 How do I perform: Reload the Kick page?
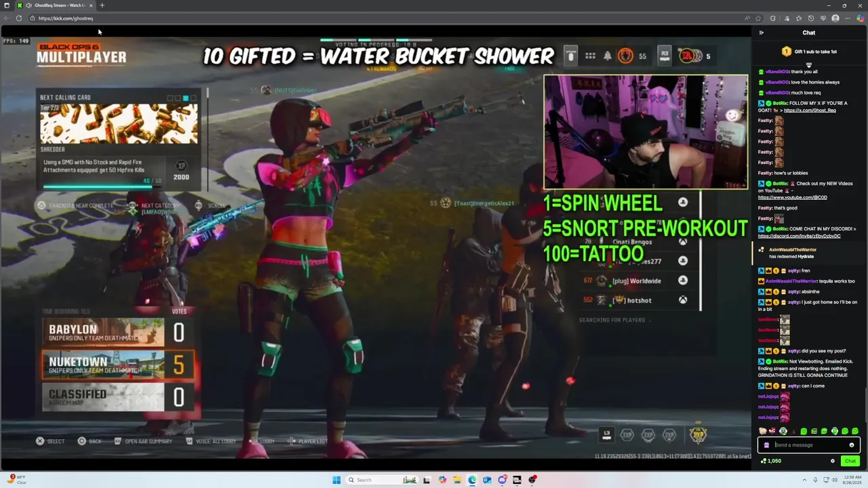click(x=19, y=18)
